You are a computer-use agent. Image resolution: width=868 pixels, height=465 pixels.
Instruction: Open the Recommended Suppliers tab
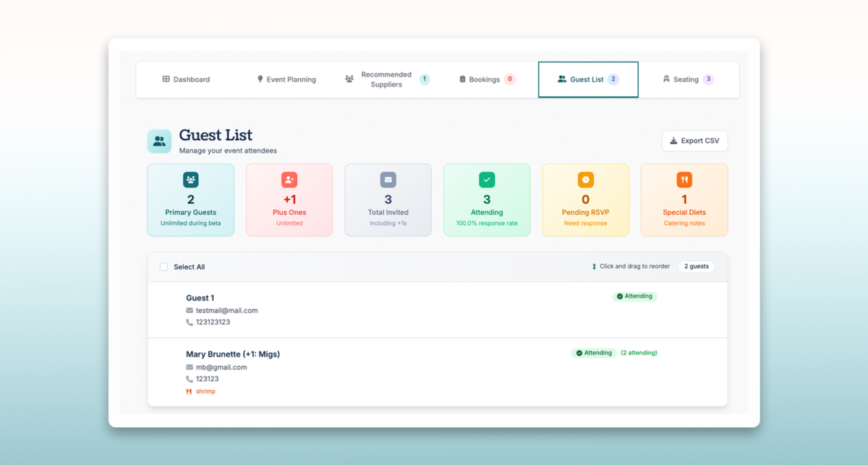point(386,80)
